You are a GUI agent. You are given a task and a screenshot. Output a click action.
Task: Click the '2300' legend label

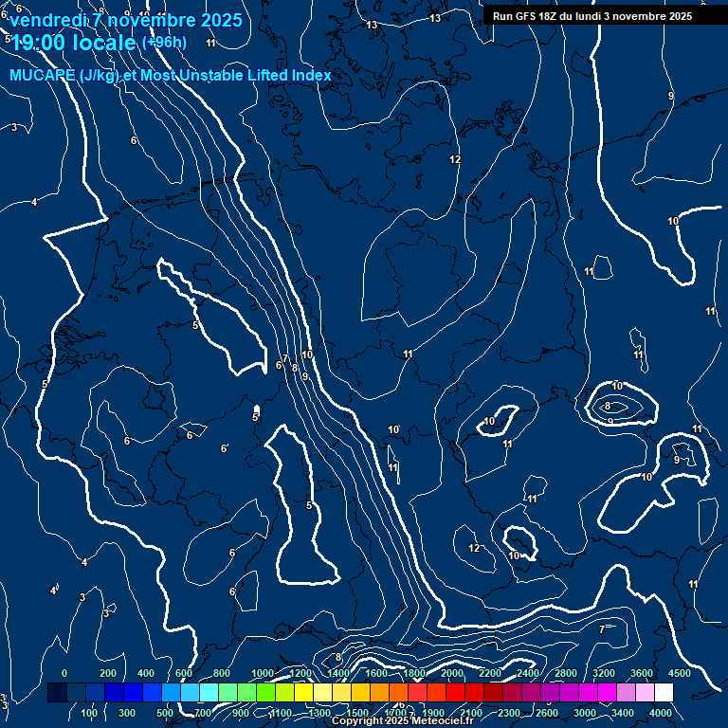click(509, 713)
